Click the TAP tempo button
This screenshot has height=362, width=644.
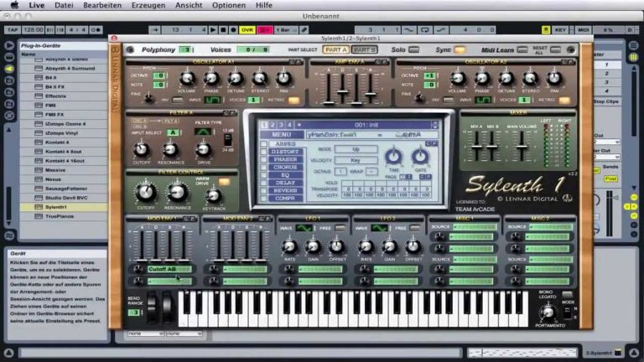click(13, 30)
